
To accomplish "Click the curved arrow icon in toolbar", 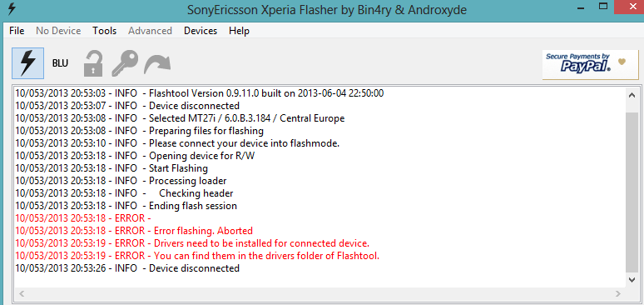I will tap(157, 64).
